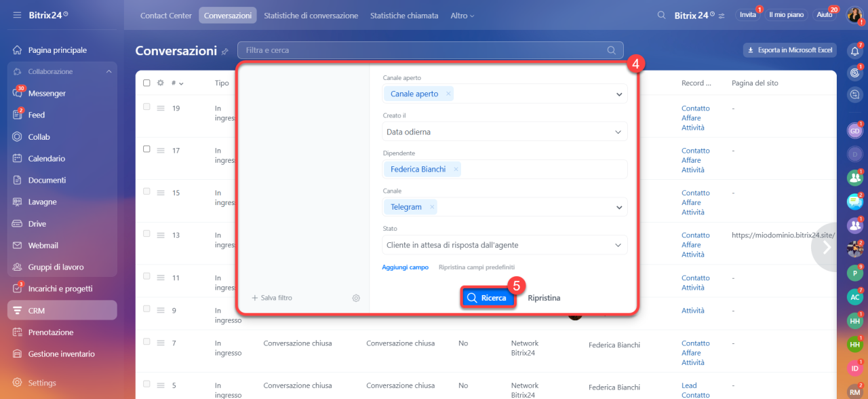The width and height of the screenshot is (868, 399).
Task: Open Gestione inventario in the sidebar
Action: pos(62,354)
